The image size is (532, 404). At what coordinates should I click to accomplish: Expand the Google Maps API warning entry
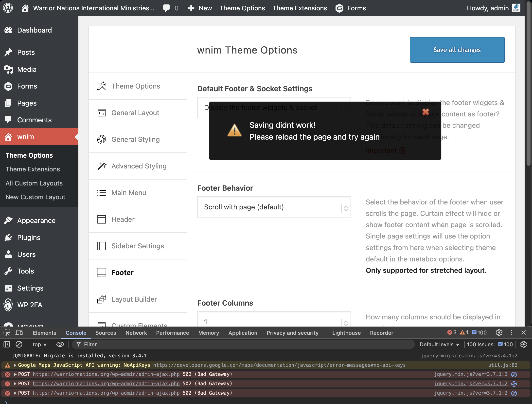coord(15,365)
